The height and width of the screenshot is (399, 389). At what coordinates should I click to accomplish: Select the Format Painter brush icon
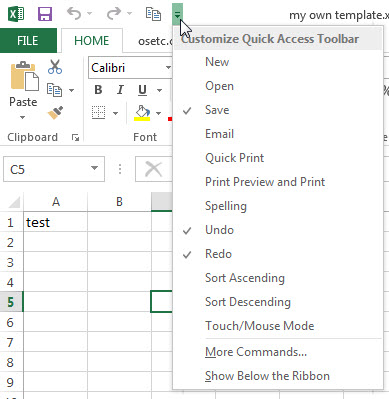click(55, 113)
